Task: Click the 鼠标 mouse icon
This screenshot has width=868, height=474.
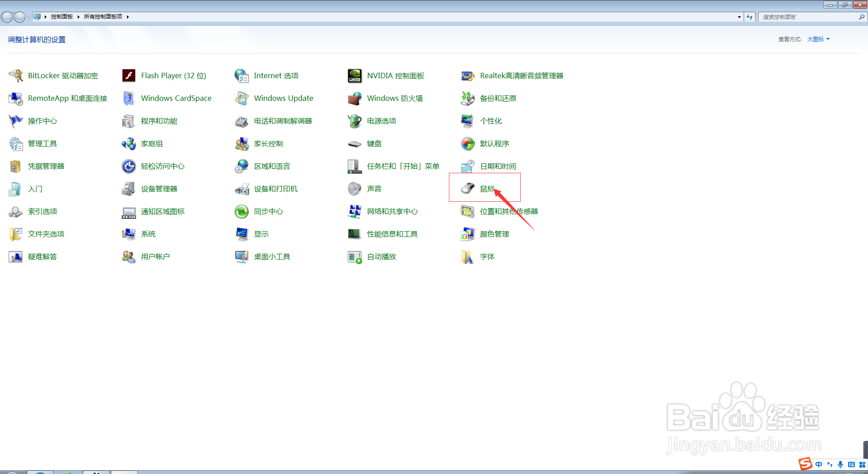Action: pos(468,189)
